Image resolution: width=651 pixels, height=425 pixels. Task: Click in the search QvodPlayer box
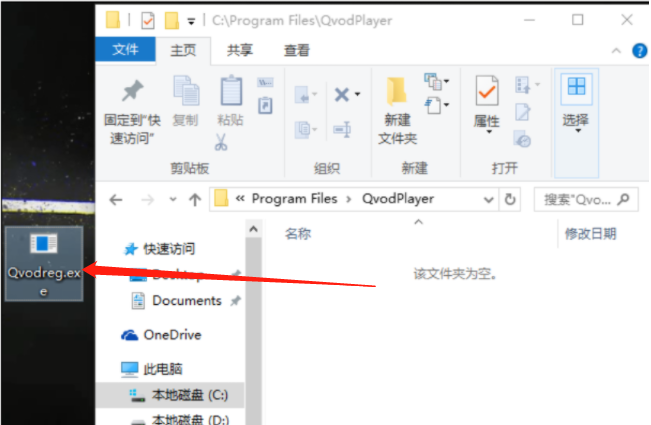pos(586,200)
